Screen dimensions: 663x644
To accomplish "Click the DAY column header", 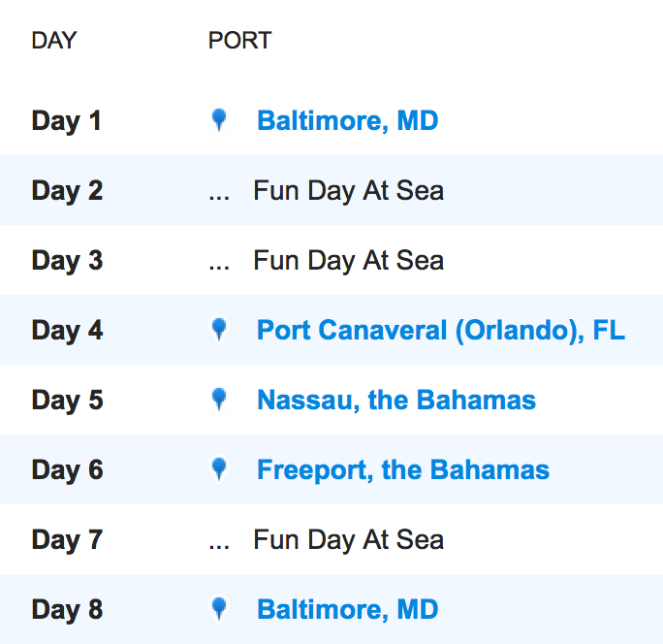I will point(54,41).
